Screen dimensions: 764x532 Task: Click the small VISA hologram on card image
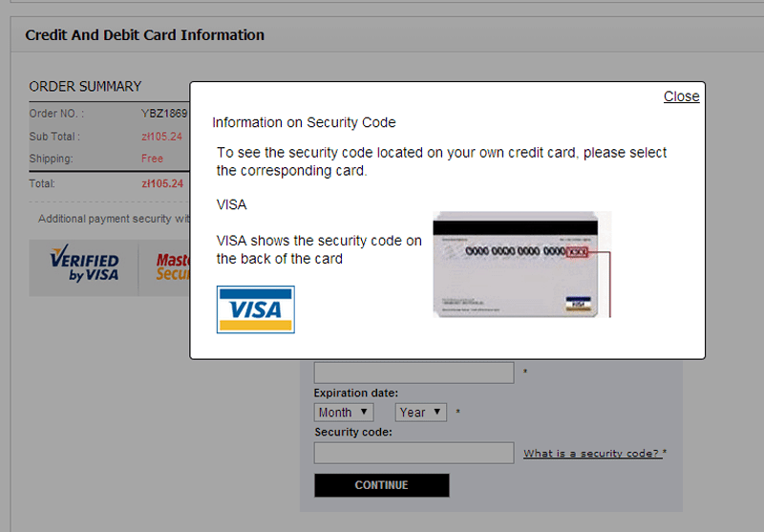[x=578, y=304]
